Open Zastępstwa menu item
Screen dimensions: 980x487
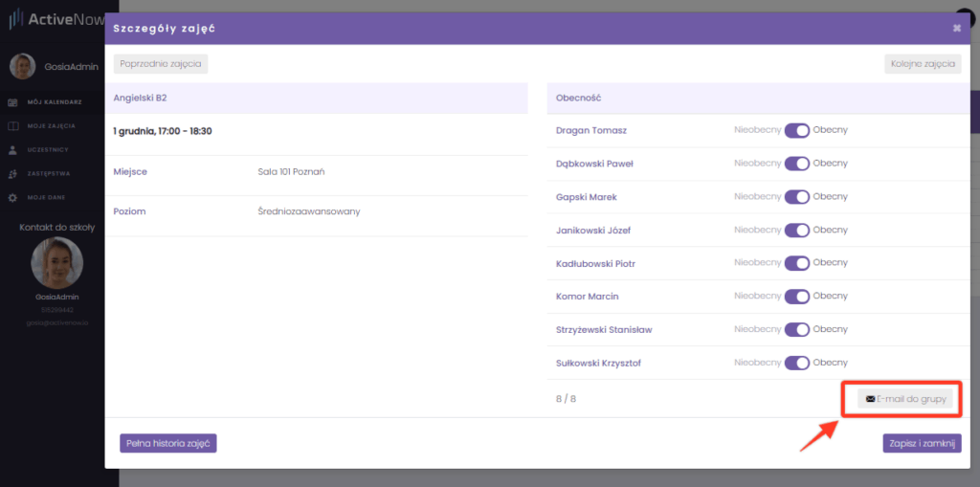pyautogui.click(x=49, y=174)
